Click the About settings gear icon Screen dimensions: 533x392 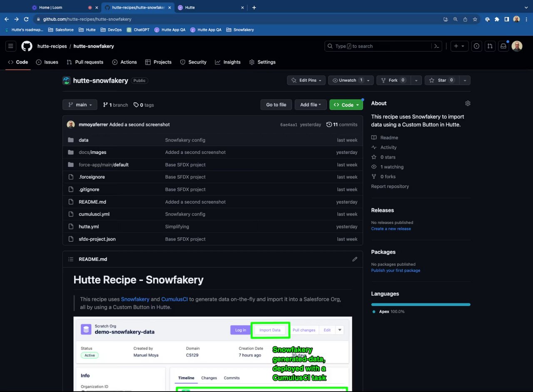pyautogui.click(x=468, y=103)
